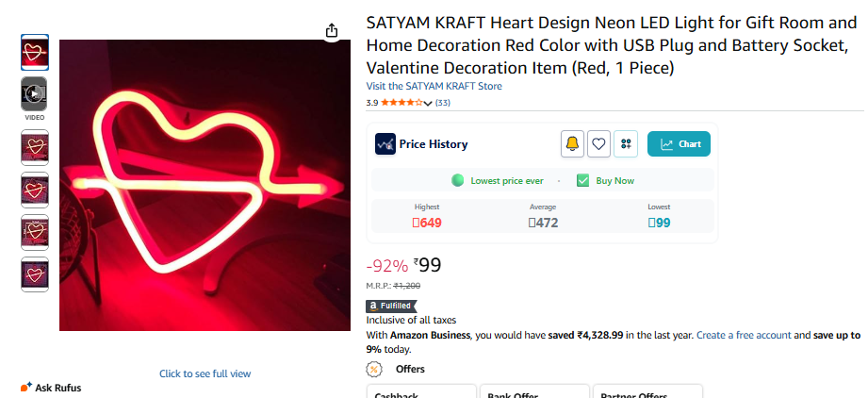This screenshot has height=398, width=868.
Task: Visit the SATYAM KRAFT Store link
Action: point(434,86)
